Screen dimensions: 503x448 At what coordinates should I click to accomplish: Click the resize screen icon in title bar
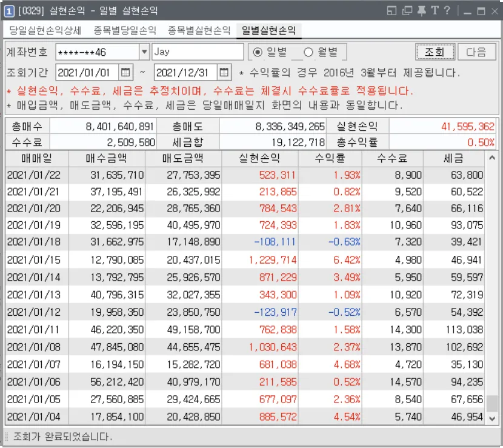(393, 10)
